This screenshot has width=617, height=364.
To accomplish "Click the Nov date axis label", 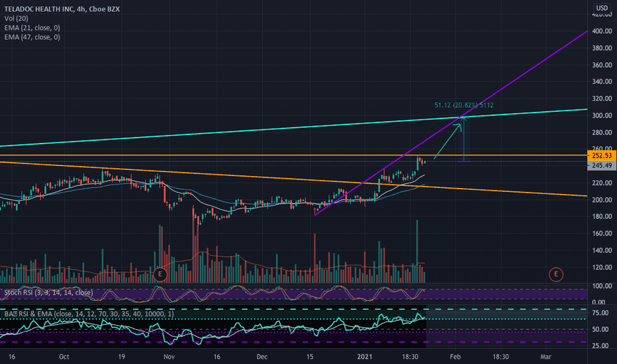I will [169, 357].
